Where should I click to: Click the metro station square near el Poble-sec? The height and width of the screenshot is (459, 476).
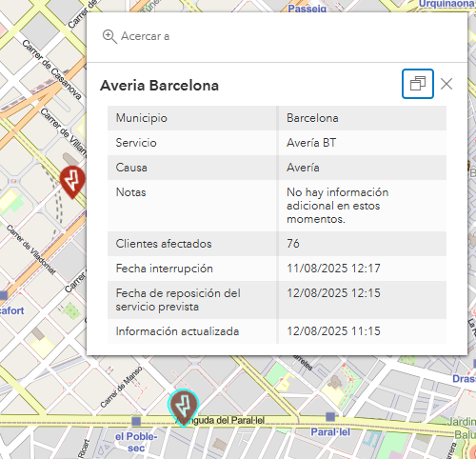[136, 421]
